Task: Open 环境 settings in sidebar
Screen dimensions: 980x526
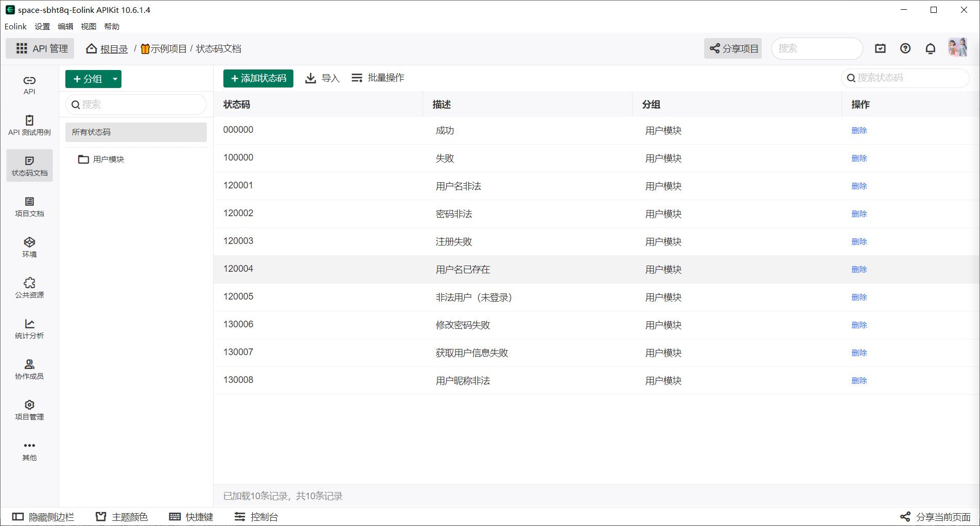Action: [29, 248]
